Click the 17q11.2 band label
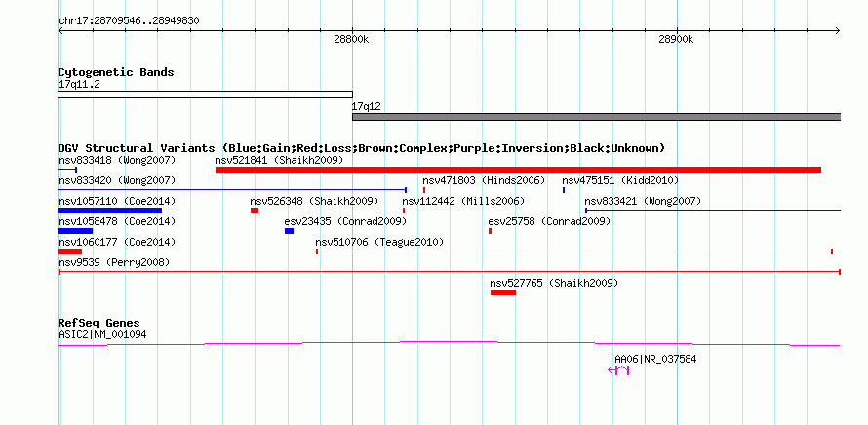Viewport: 868px width, 425px height. point(79,84)
